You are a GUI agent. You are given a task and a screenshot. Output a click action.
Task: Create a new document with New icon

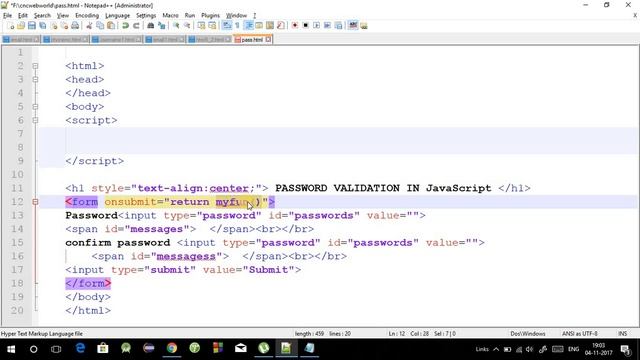(x=11, y=26)
